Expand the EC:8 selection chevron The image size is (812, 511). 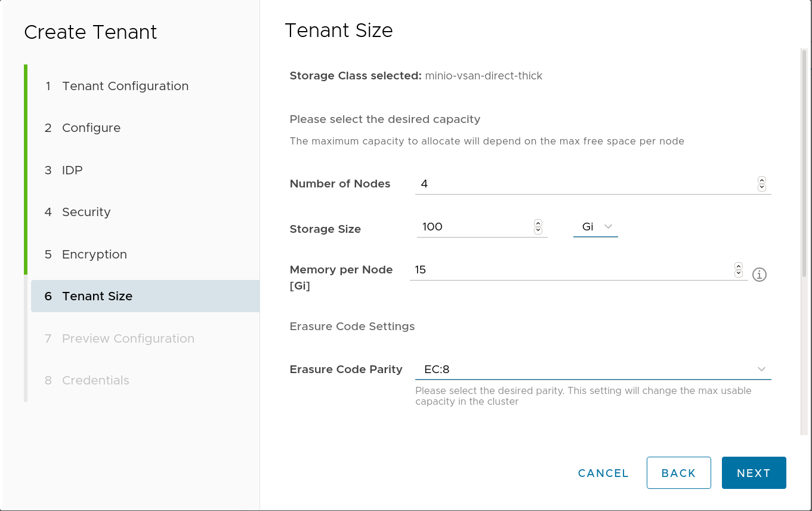pyautogui.click(x=762, y=369)
